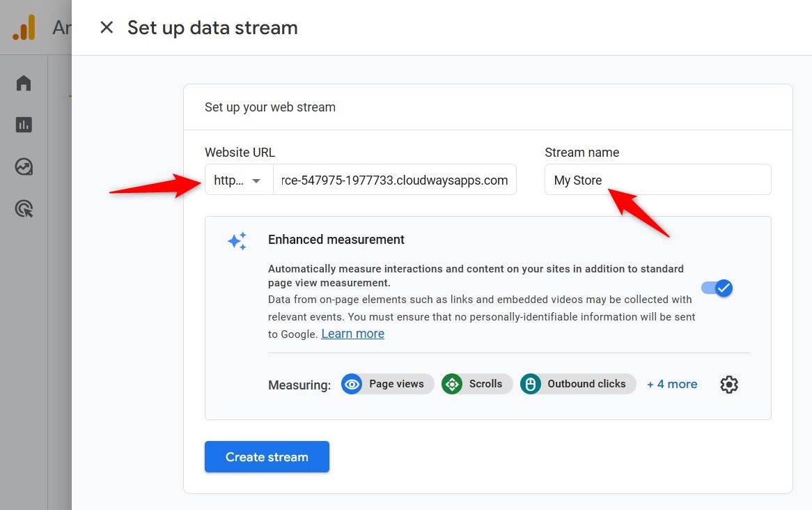Go to Home in the sidebar
Viewport: 812px width, 510px height.
coord(24,83)
